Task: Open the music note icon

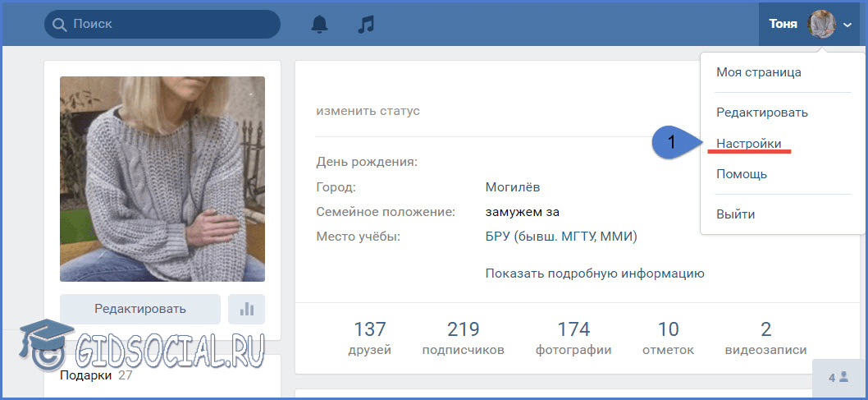Action: click(366, 25)
